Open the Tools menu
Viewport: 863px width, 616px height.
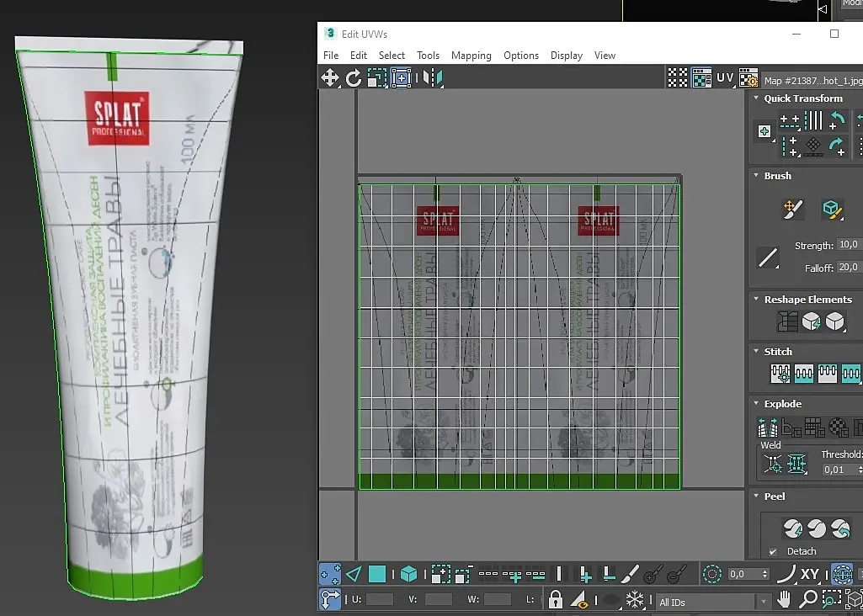tap(428, 56)
